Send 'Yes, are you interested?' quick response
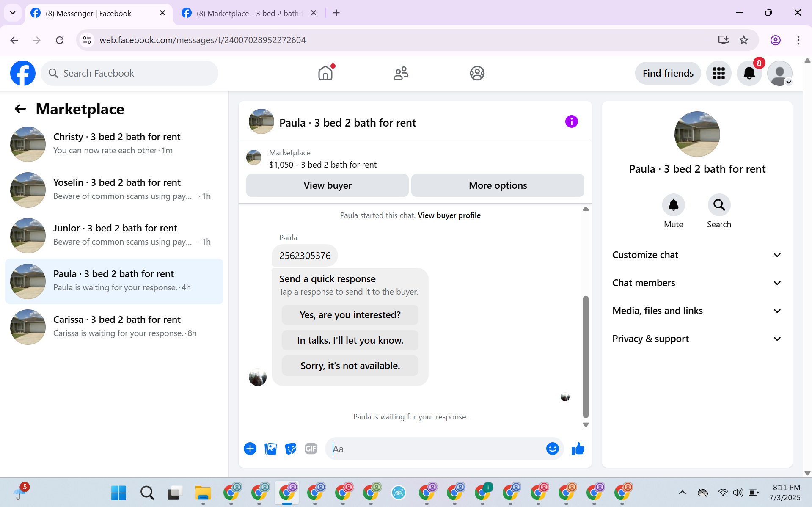 coord(350,315)
